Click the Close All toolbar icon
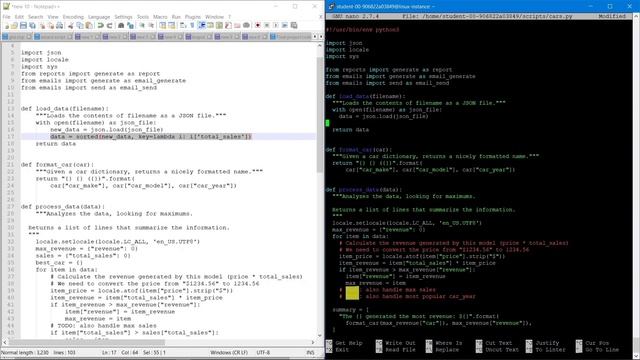 pyautogui.click(x=51, y=25)
